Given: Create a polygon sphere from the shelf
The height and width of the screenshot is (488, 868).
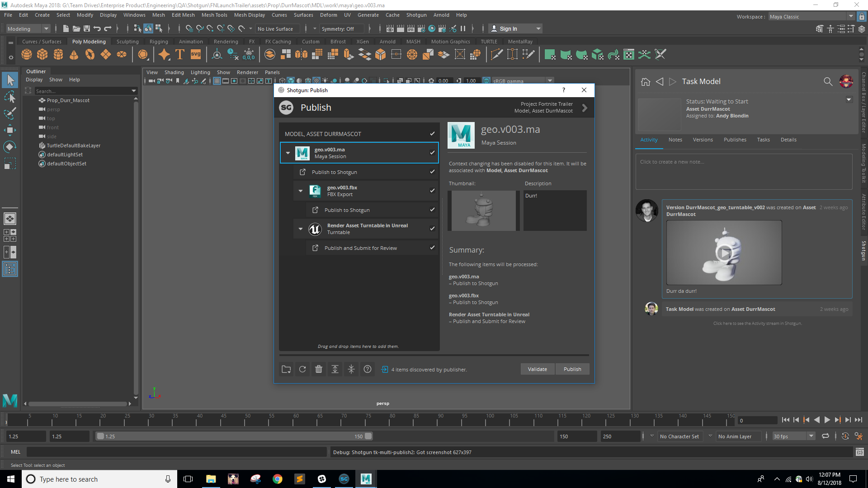Looking at the screenshot, I should (26, 54).
